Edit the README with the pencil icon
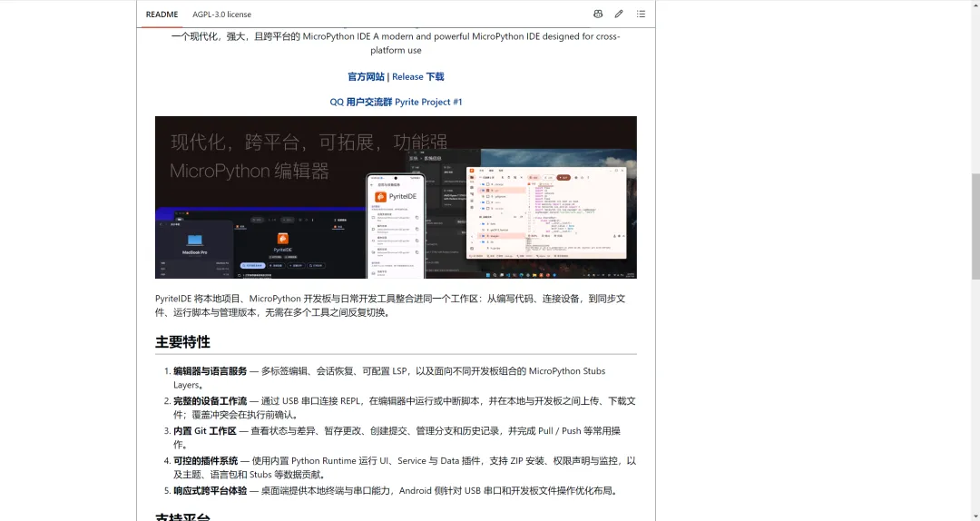 click(x=619, y=14)
